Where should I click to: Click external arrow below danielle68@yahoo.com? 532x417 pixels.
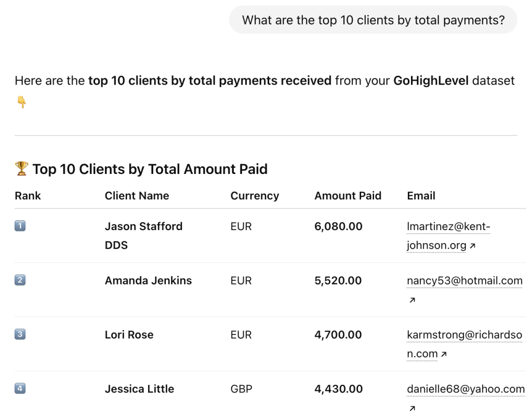[412, 408]
